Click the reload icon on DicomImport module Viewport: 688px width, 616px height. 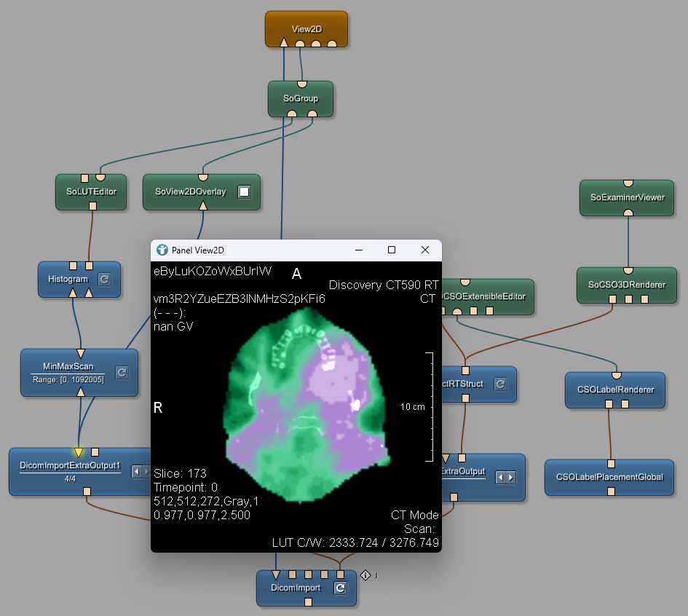point(340,588)
